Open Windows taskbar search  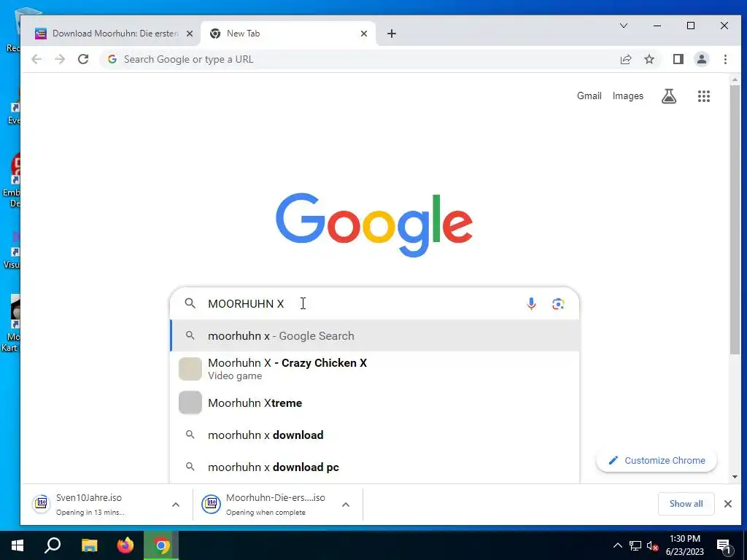(x=53, y=545)
